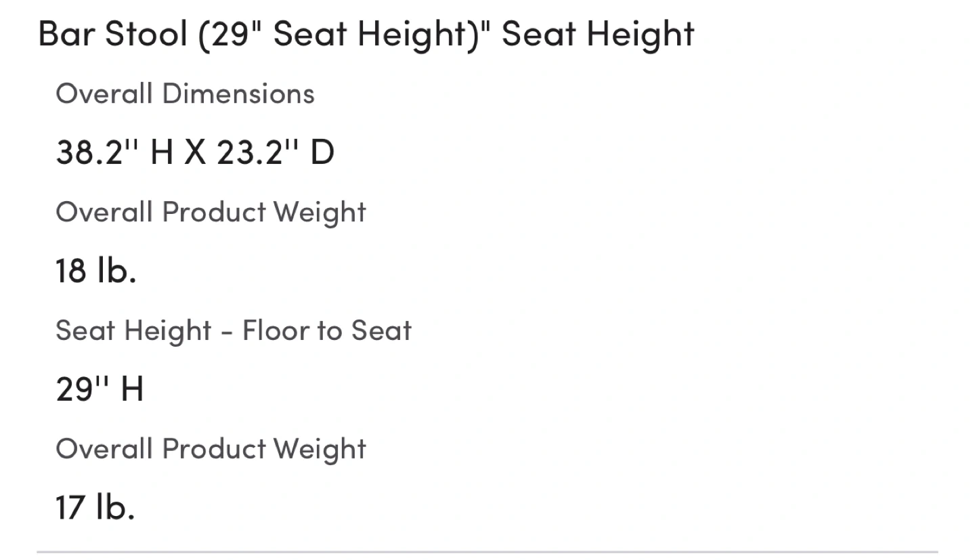Viewport: 975px width, 560px height.
Task: Click the "18 lb." weight value
Action: [x=95, y=271]
